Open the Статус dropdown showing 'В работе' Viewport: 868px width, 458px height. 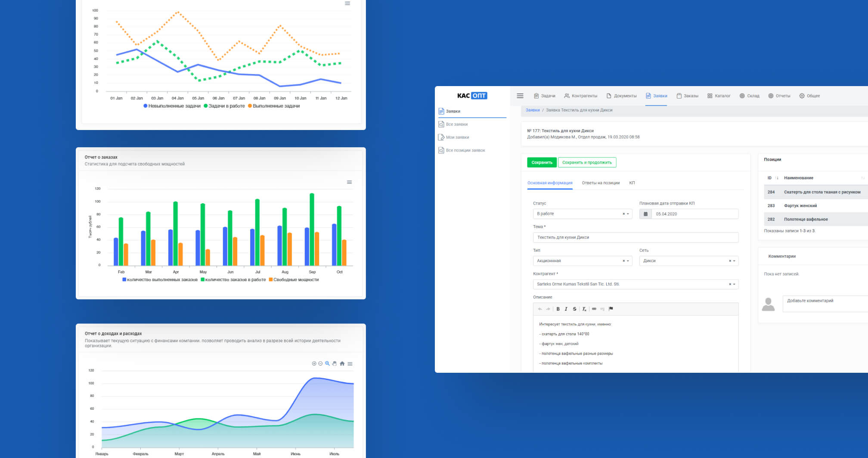click(x=582, y=214)
